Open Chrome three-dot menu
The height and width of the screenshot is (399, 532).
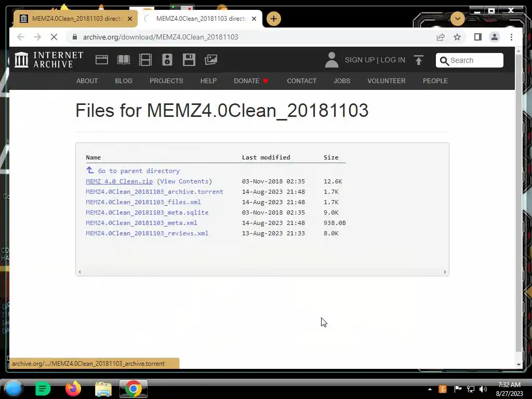coord(511,37)
